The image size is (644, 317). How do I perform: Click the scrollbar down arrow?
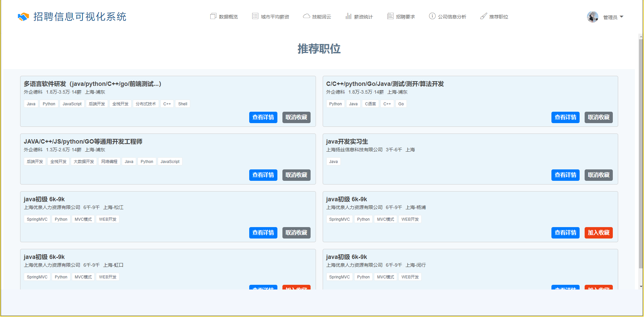641,287
